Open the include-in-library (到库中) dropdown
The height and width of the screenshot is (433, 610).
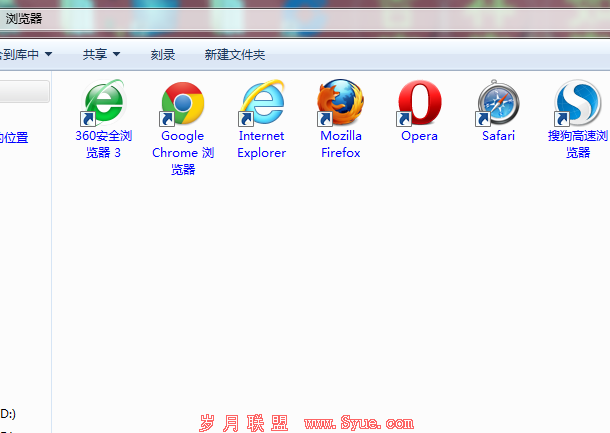coord(26,54)
